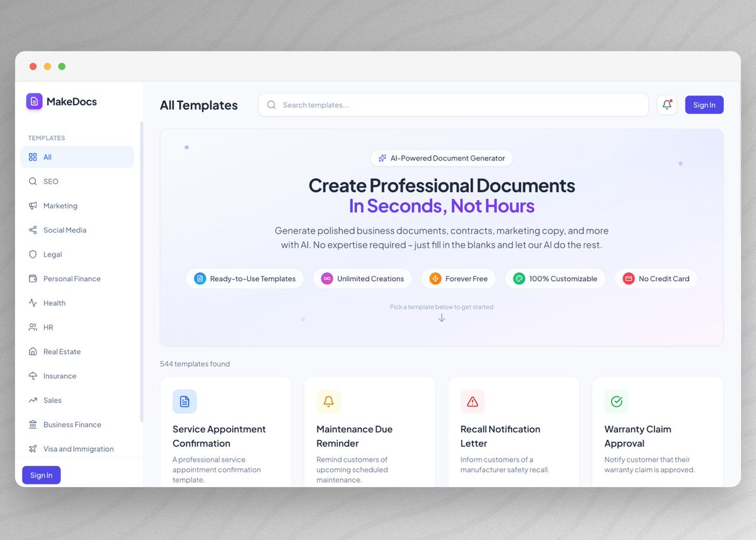Click the Personal Finance card icon
The image size is (756, 540).
pyautogui.click(x=32, y=279)
